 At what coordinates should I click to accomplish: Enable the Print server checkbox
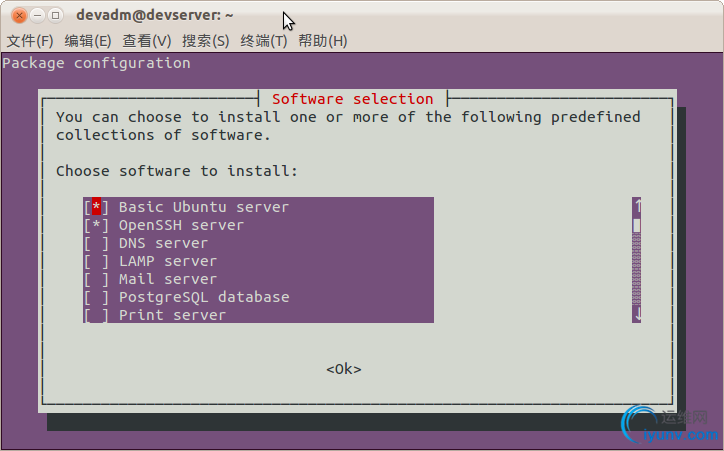pyautogui.click(x=96, y=315)
